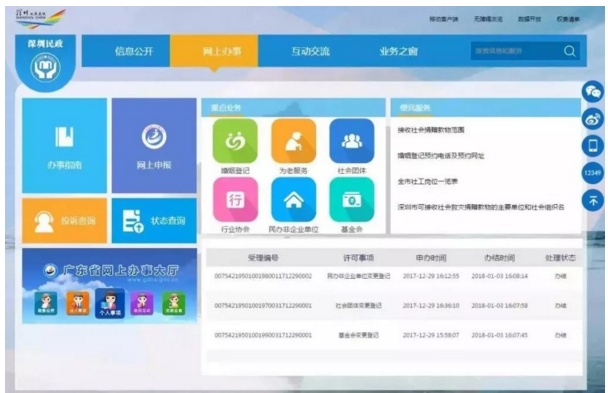Click the 重点业务 panel header
Image resolution: width=608 pixels, height=393 pixels.
click(x=294, y=107)
